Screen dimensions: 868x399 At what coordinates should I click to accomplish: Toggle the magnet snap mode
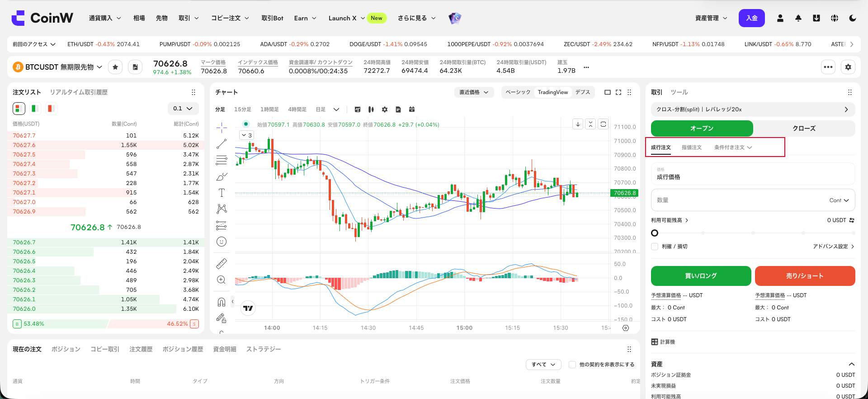222,302
